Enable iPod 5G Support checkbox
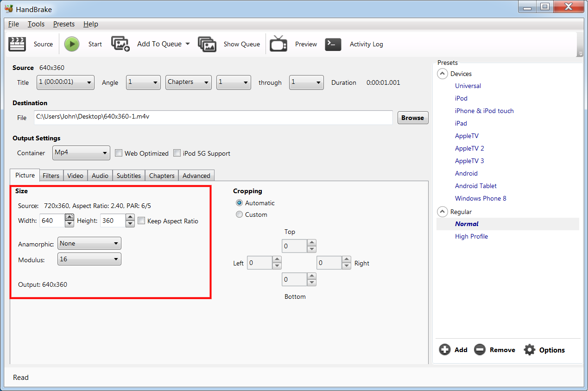This screenshot has width=588, height=391. click(177, 153)
